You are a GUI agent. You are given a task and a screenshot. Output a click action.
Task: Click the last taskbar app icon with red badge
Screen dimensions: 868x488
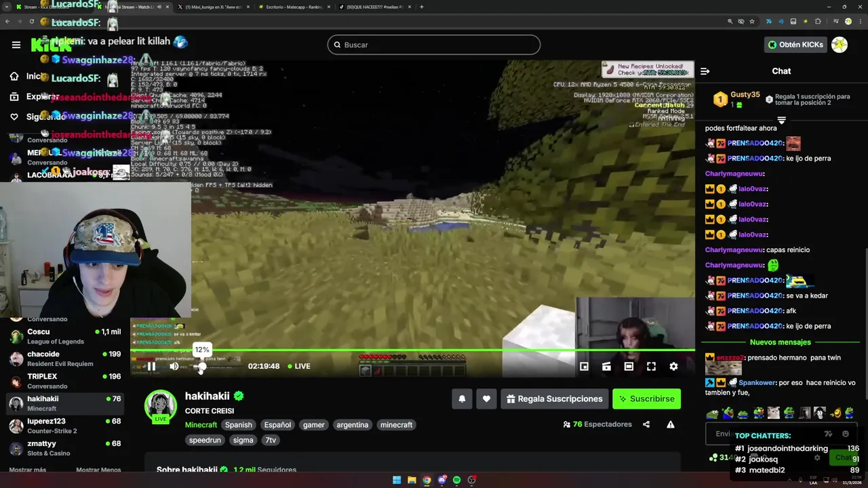coord(471,480)
